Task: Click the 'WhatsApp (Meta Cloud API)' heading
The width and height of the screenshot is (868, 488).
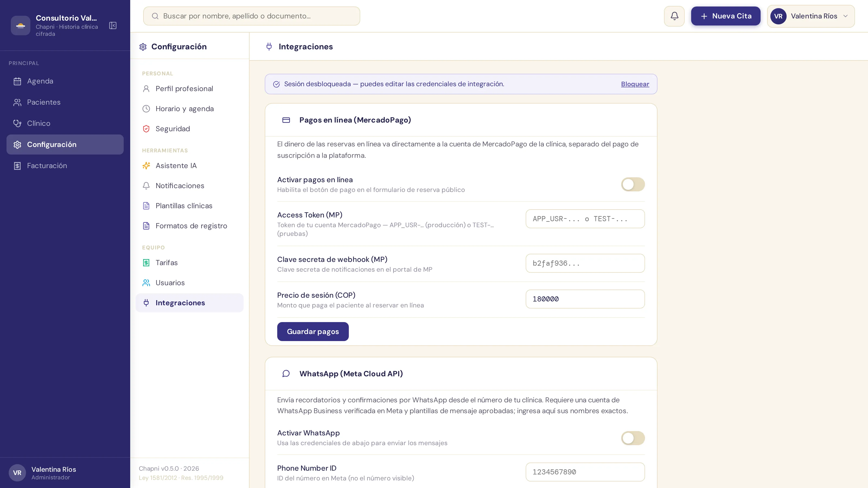Action: [351, 374]
